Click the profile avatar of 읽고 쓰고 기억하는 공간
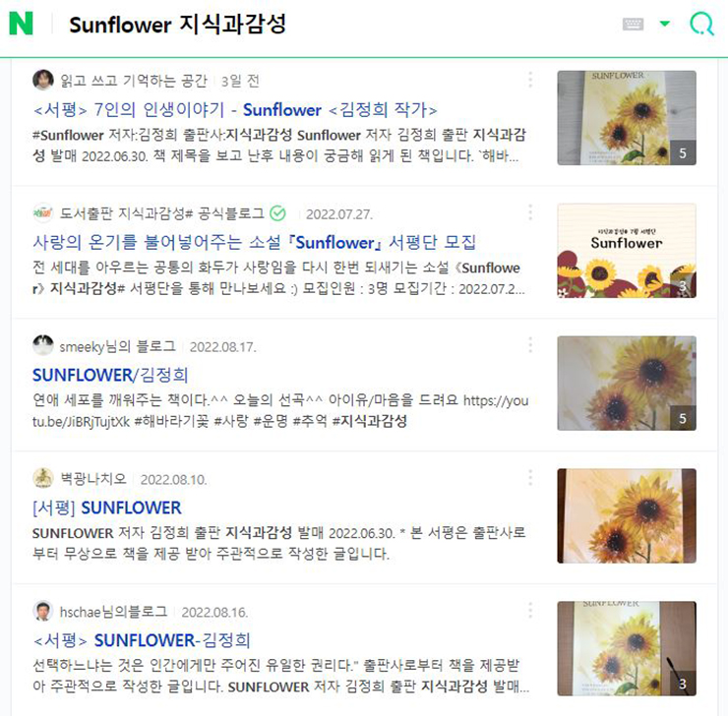The width and height of the screenshot is (728, 716). tap(42, 81)
